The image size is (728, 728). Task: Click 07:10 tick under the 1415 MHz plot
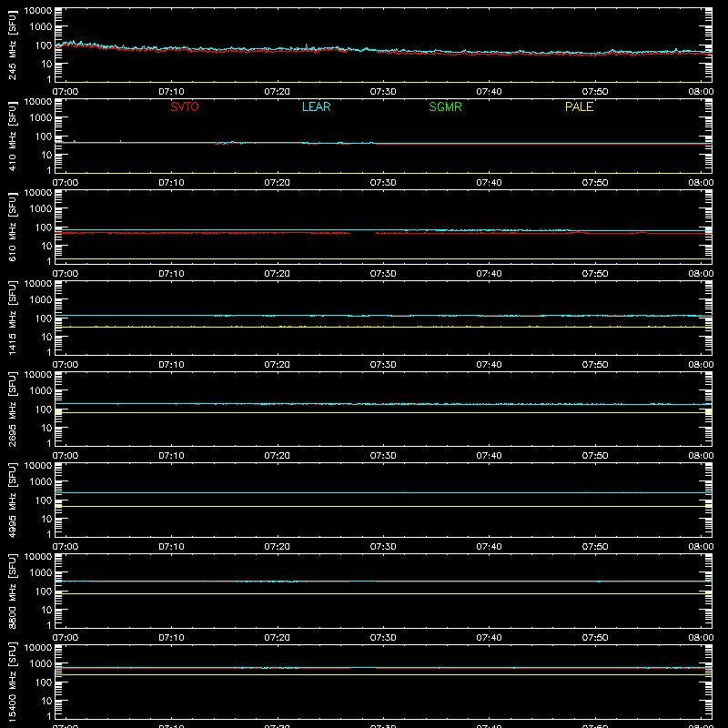171,365
